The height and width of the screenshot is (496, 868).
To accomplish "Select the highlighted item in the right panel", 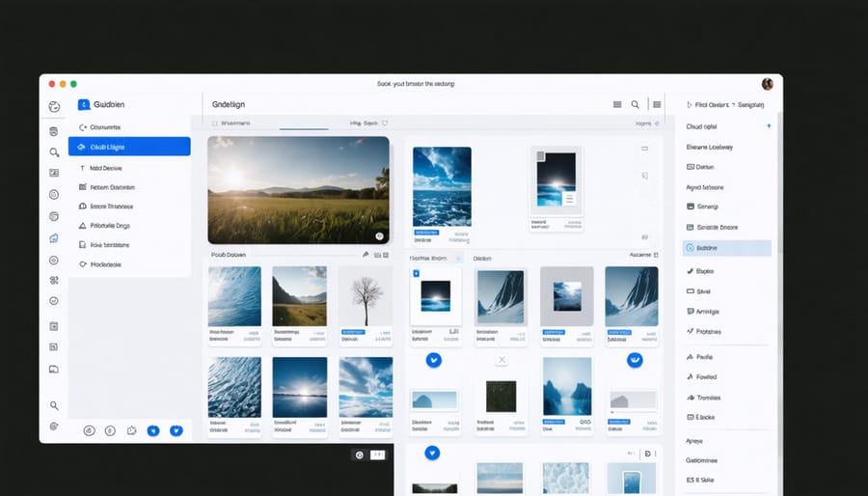I will pos(727,248).
